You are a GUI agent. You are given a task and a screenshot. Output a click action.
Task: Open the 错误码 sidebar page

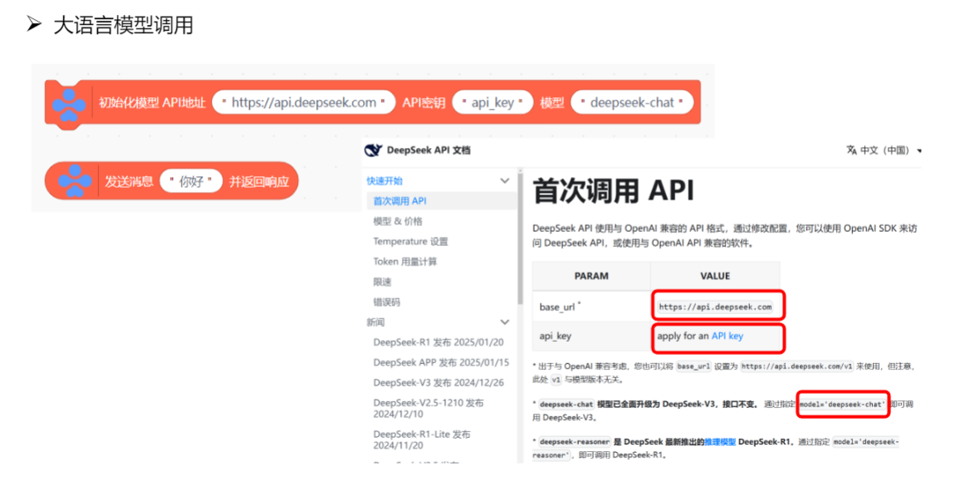[387, 302]
